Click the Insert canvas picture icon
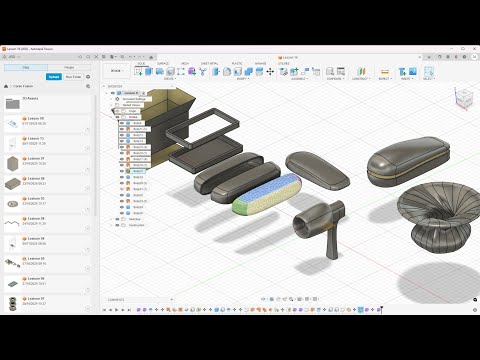Image resolution: width=480 pixels, height=360 pixels. click(x=413, y=71)
